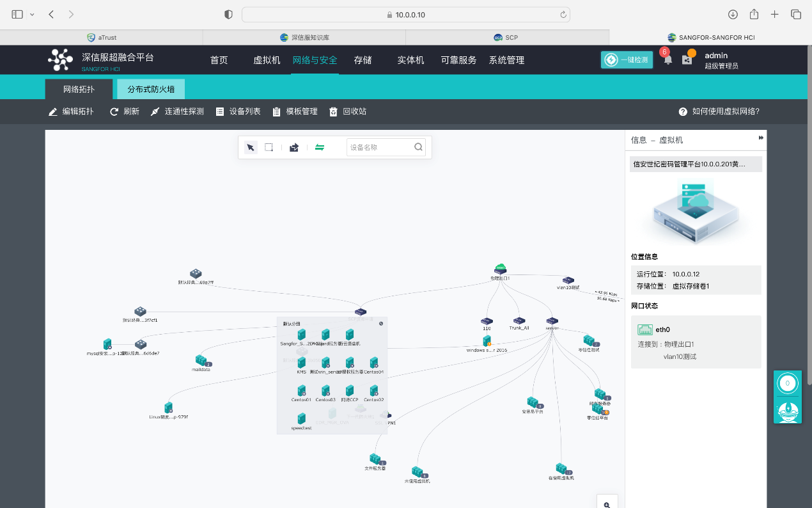Collapse the 默认分组 group box
This screenshot has height=508, width=812.
[381, 324]
